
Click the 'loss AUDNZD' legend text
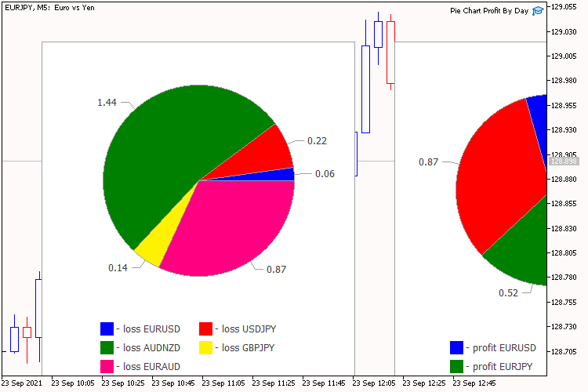pyautogui.click(x=151, y=348)
